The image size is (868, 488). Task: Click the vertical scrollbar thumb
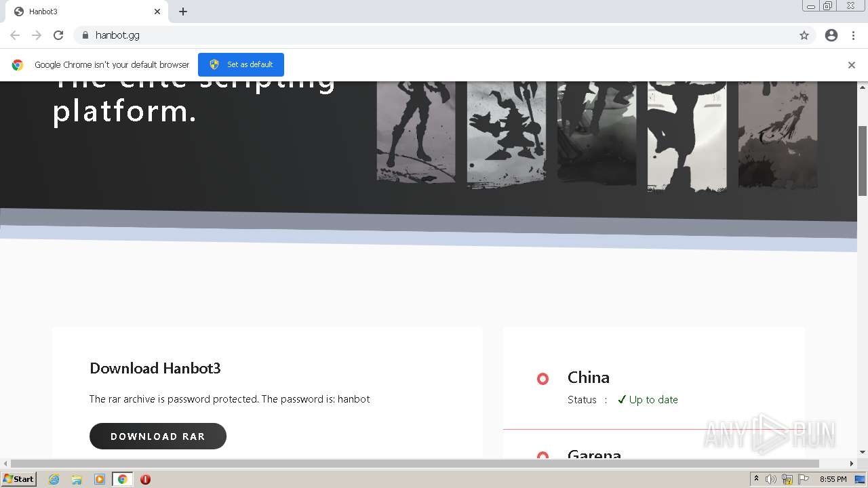click(863, 160)
